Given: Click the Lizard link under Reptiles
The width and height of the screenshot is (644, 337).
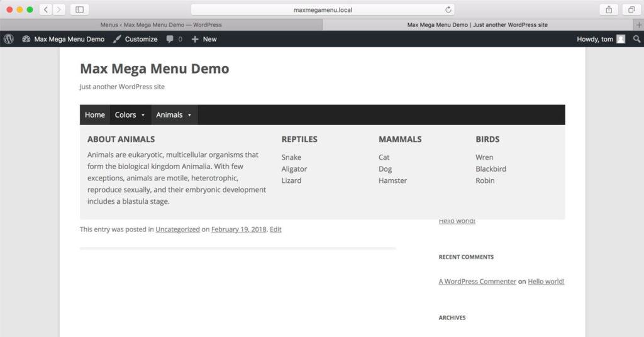Looking at the screenshot, I should (291, 180).
